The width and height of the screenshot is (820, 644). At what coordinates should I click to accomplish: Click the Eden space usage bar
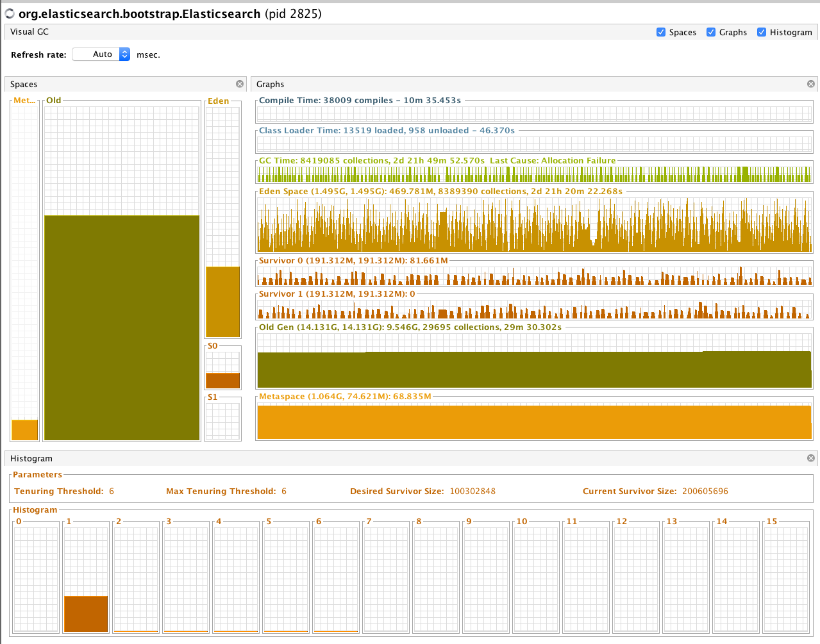(222, 301)
